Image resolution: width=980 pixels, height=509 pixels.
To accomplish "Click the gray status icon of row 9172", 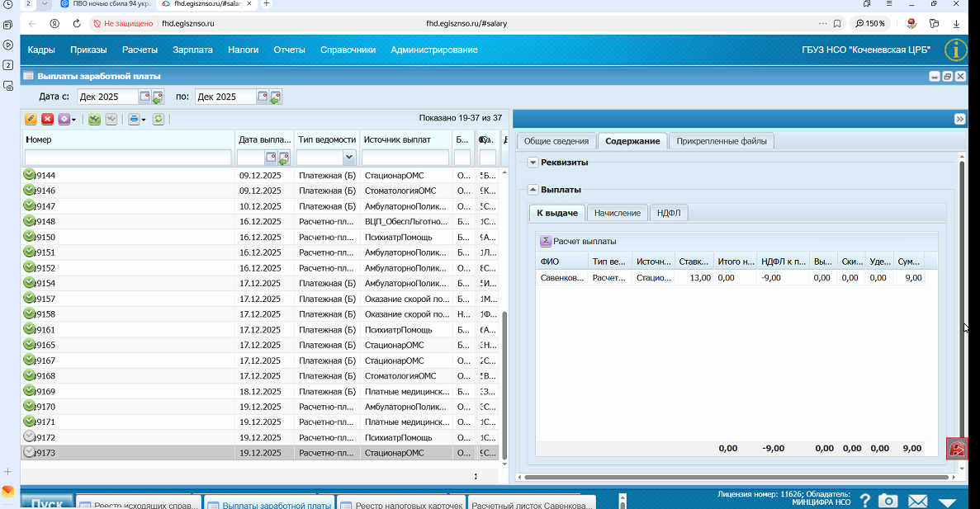I will [x=29, y=436].
